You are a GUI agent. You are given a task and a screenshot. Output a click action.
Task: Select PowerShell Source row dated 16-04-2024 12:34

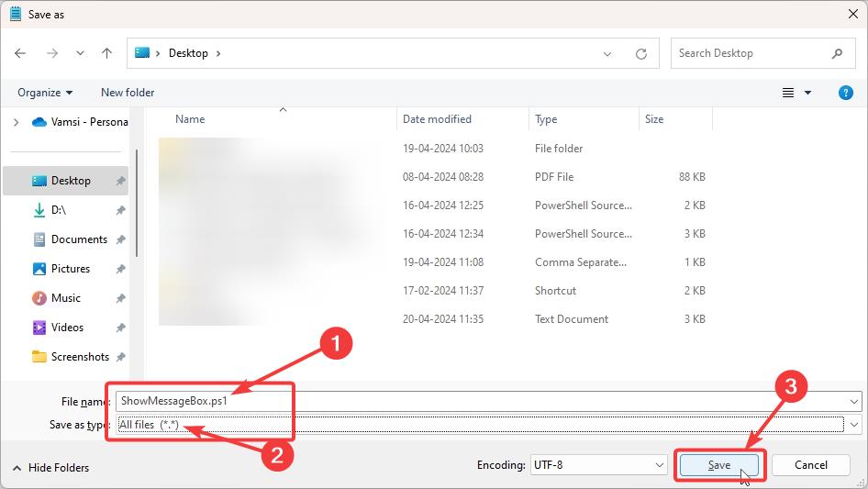[x=435, y=234]
